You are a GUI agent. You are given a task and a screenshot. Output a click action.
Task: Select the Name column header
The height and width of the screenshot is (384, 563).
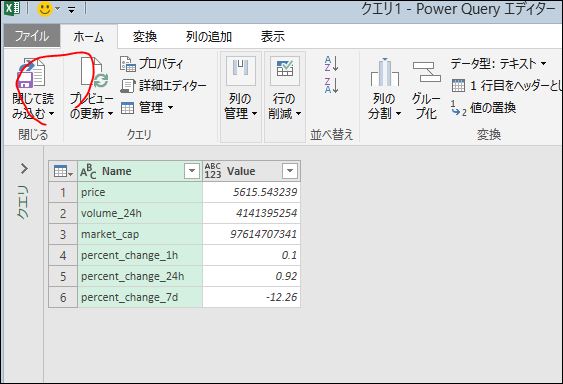[140, 171]
